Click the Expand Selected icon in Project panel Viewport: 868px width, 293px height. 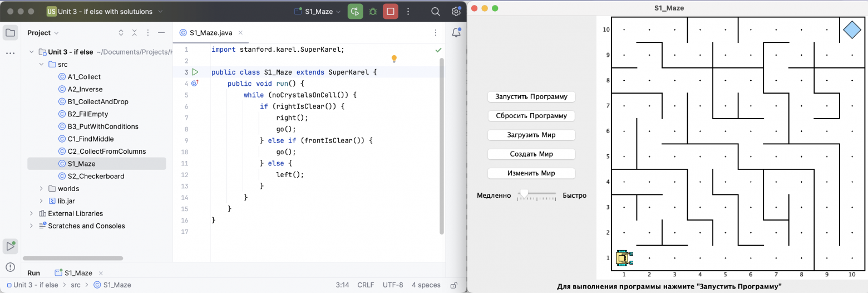(121, 33)
